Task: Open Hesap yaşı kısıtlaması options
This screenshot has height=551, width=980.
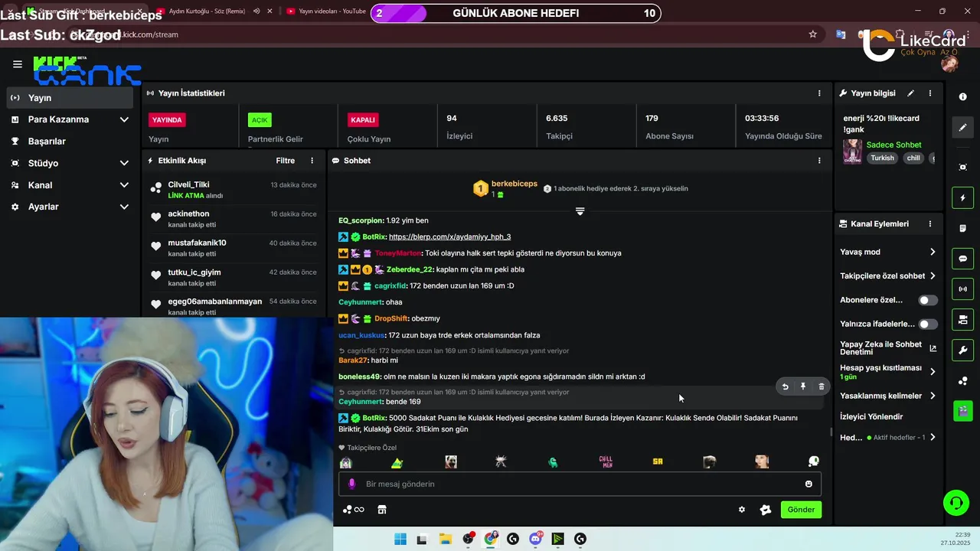Action: click(888, 372)
